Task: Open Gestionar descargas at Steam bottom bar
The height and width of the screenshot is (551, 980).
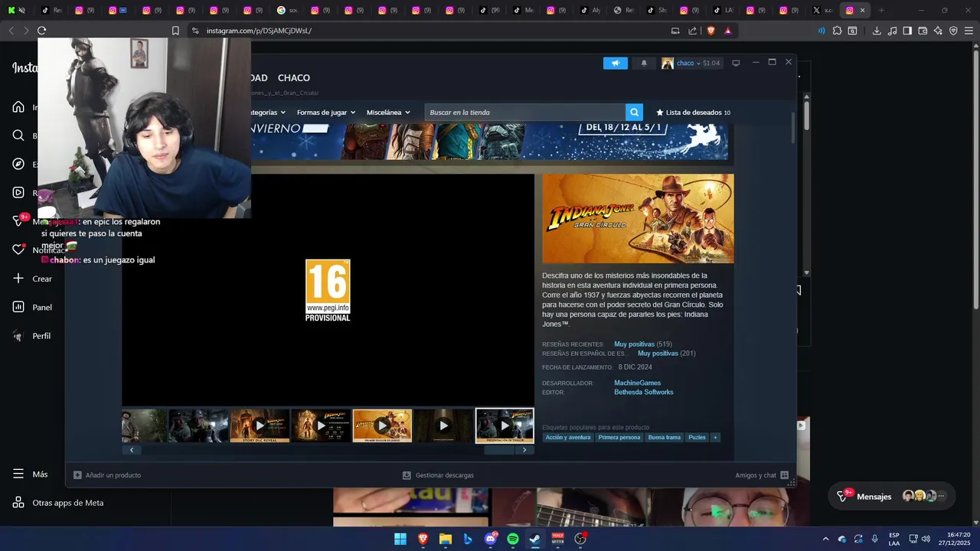Action: [x=438, y=475]
